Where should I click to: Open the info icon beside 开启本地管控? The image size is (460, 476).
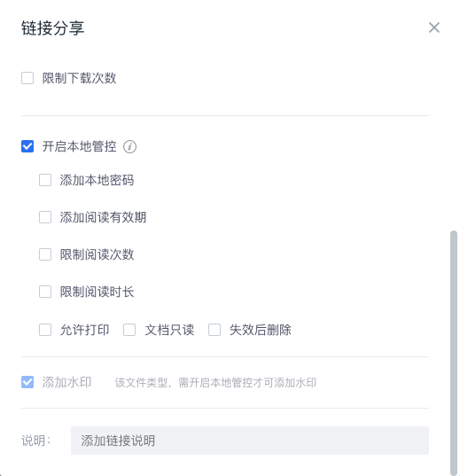(129, 147)
